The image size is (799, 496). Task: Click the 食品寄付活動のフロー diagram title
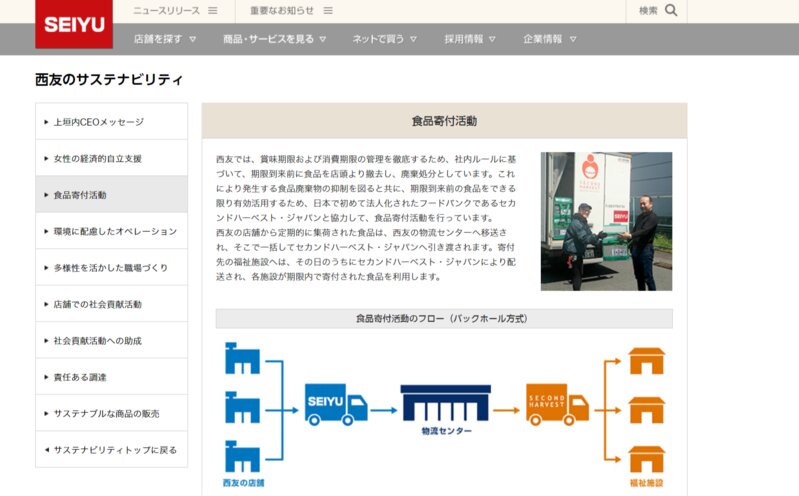444,319
